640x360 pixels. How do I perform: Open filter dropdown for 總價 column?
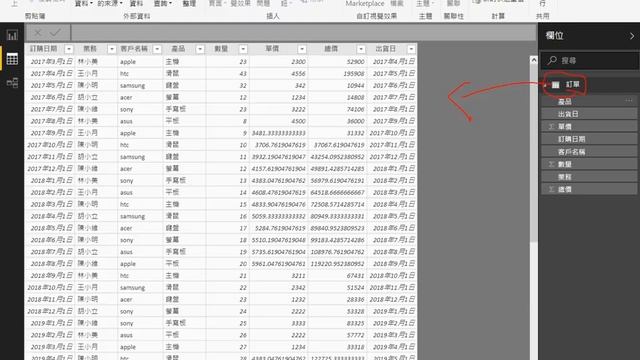coord(361,49)
